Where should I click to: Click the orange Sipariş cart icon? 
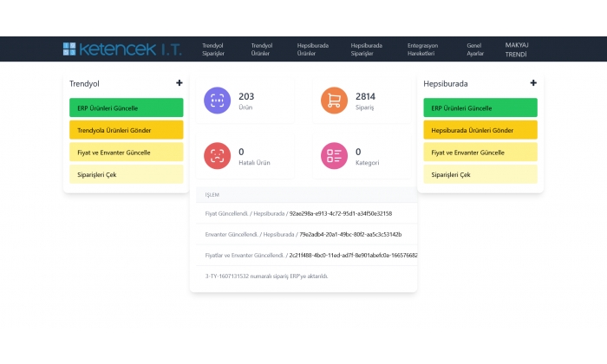point(334,101)
